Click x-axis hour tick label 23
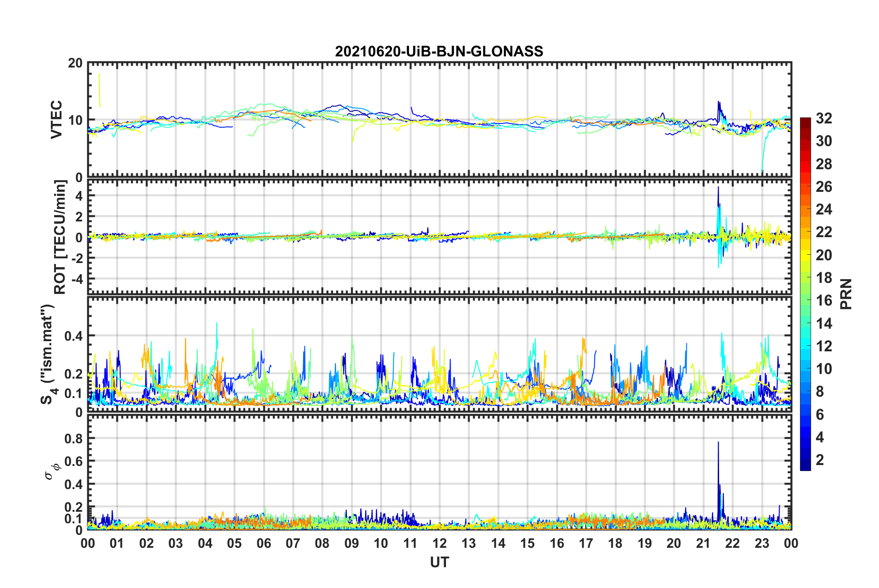This screenshot has height=588, width=879. (x=762, y=543)
